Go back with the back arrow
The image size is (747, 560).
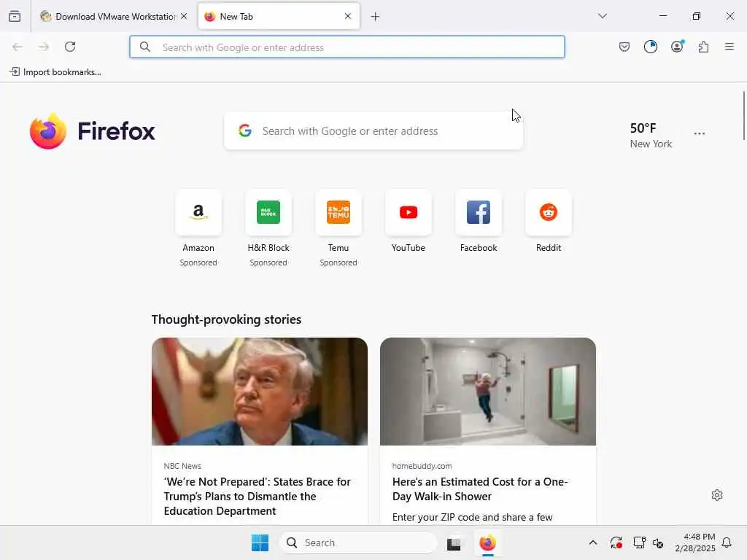point(18,47)
